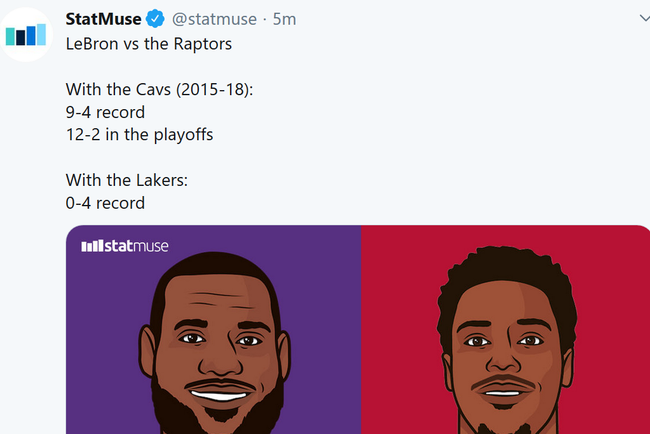Open the StatMuse display name link
Screen dimensions: 650x434
(x=103, y=19)
